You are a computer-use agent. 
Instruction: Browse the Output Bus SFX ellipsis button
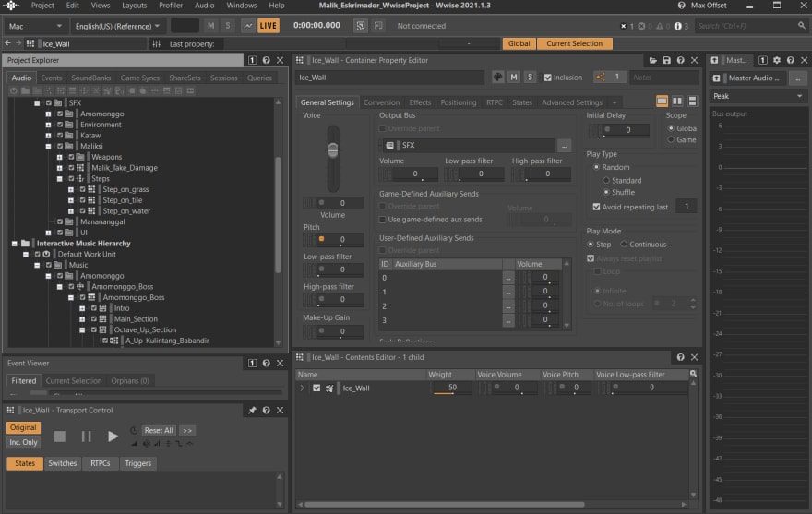(x=564, y=146)
